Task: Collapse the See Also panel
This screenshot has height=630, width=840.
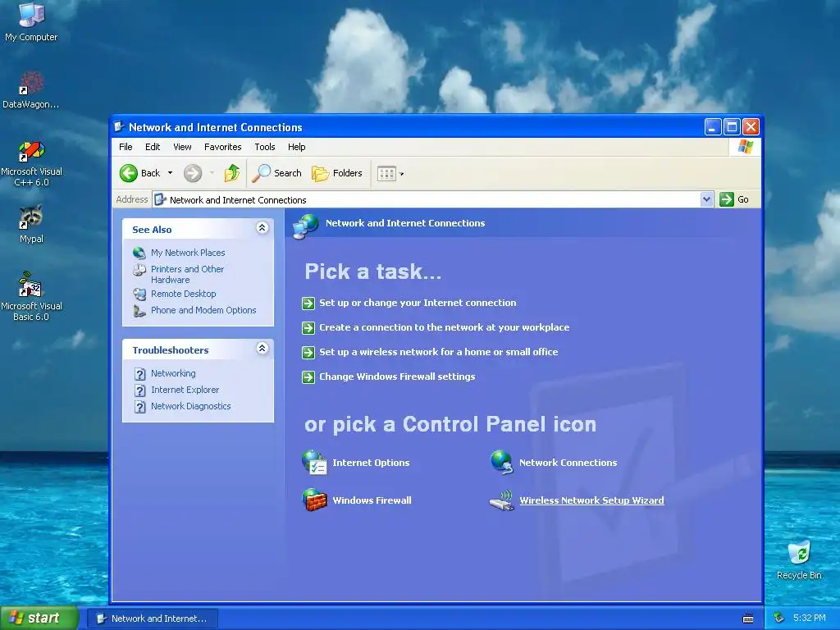Action: click(x=262, y=228)
